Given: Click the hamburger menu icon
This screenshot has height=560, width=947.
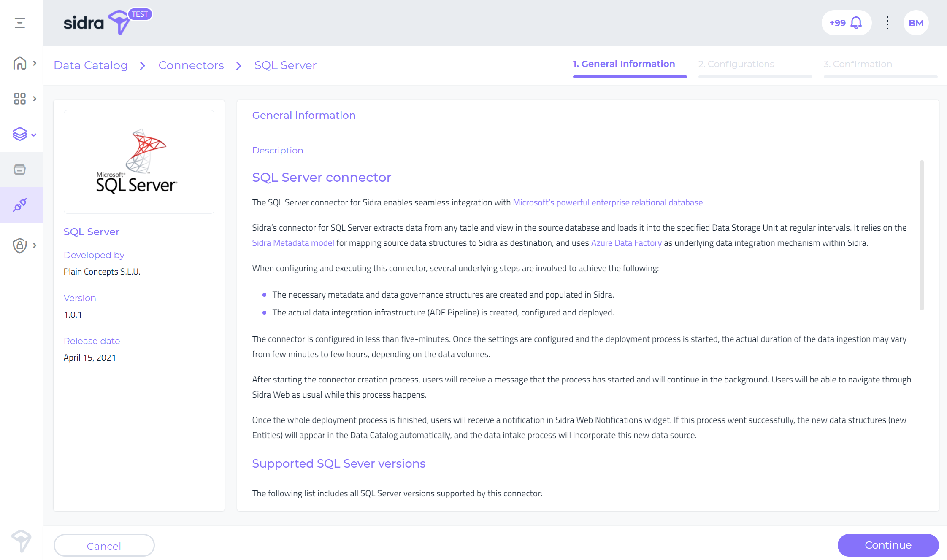Looking at the screenshot, I should click(20, 23).
